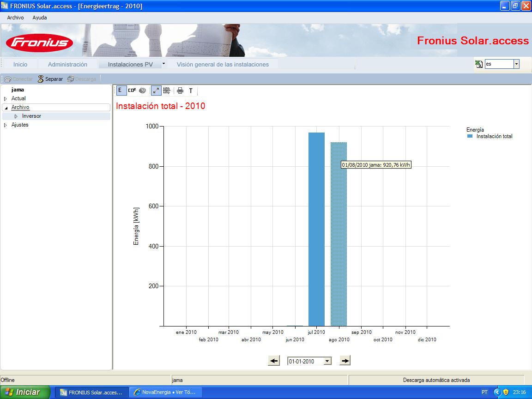The width and height of the screenshot is (532, 399).
Task: Click the application icon in title bar
Action: [5, 6]
